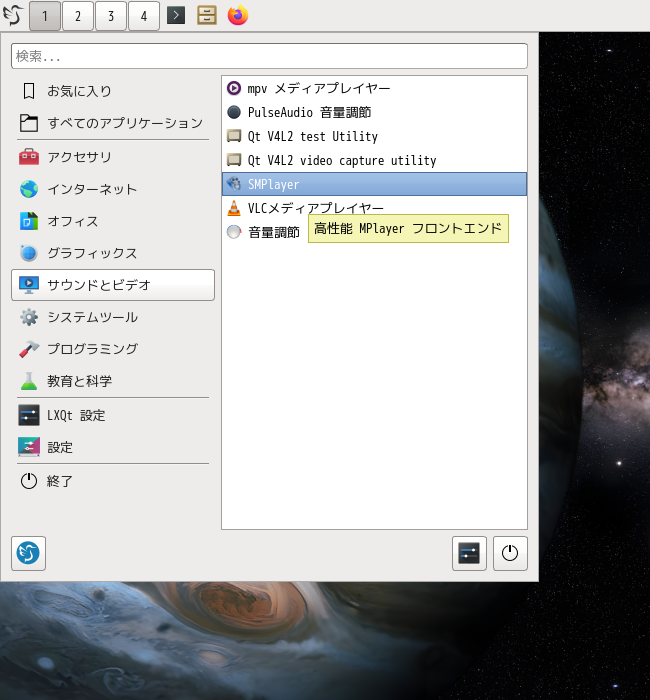Open the アクセサリ category
This screenshot has height=700, width=650.
point(113,157)
